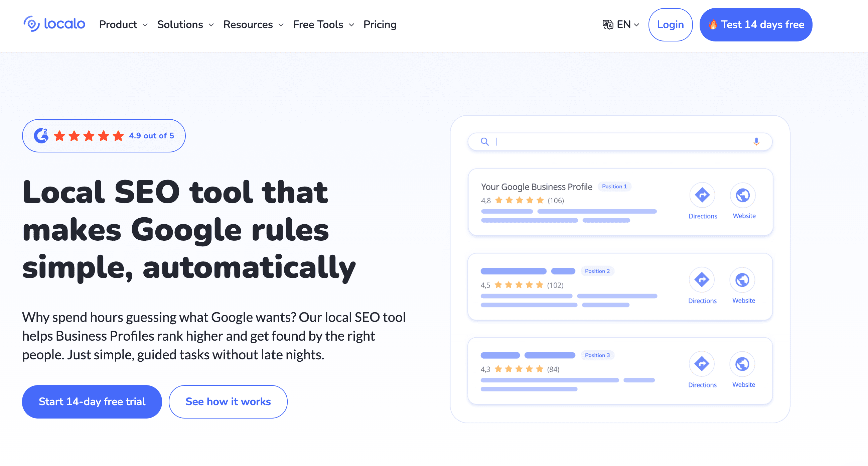Viewport: 868px width, 466px height.
Task: Click the Login button
Action: [x=671, y=24]
